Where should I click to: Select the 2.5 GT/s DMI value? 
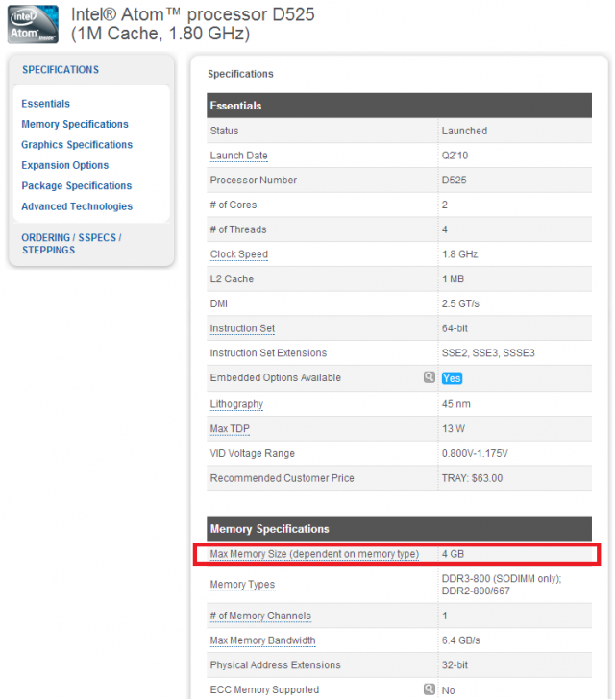click(460, 303)
